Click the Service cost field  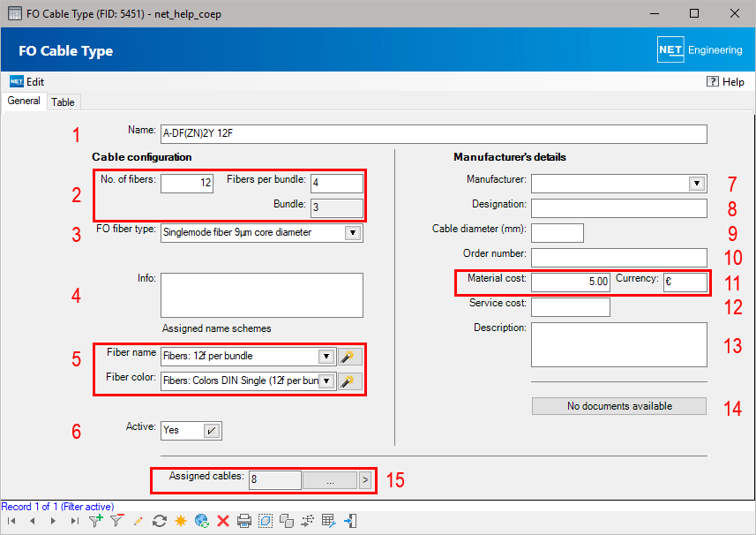(571, 307)
